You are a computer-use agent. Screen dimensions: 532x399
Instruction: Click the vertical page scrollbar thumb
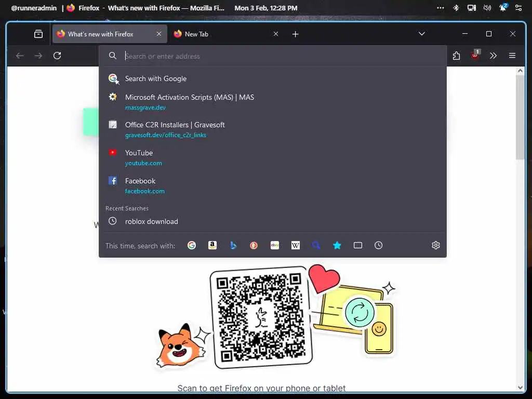(520, 117)
